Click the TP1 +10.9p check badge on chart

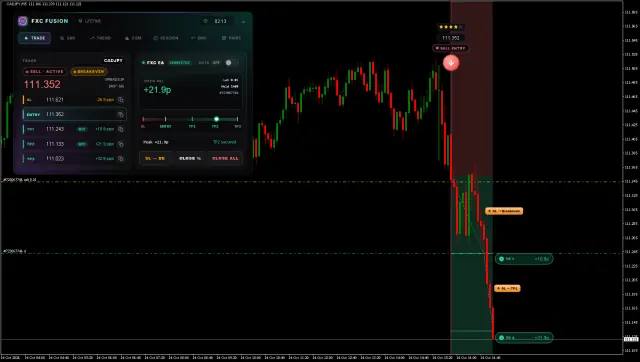[524, 259]
